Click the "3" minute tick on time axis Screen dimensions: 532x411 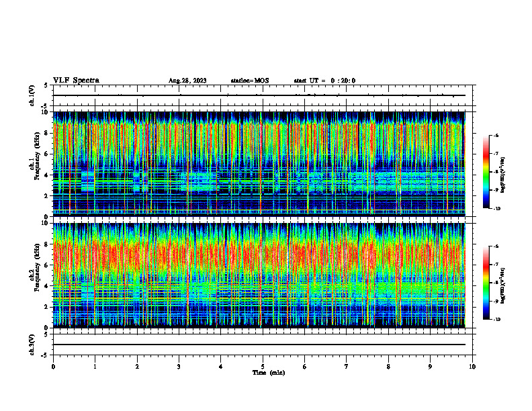(179, 367)
